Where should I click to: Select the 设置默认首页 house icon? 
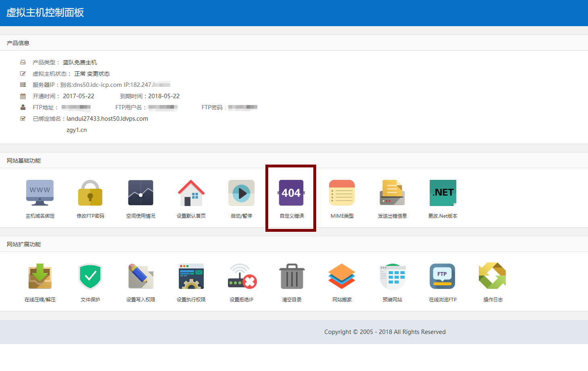point(191,193)
